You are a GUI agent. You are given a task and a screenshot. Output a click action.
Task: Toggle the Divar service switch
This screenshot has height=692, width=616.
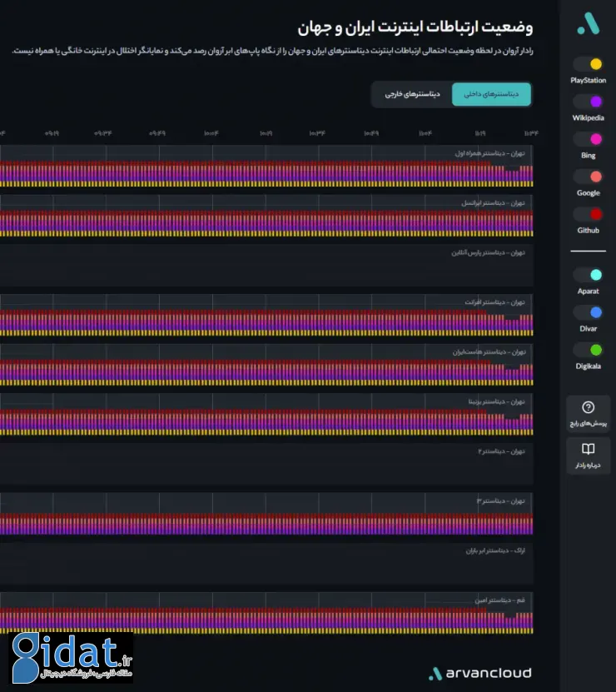point(589,312)
